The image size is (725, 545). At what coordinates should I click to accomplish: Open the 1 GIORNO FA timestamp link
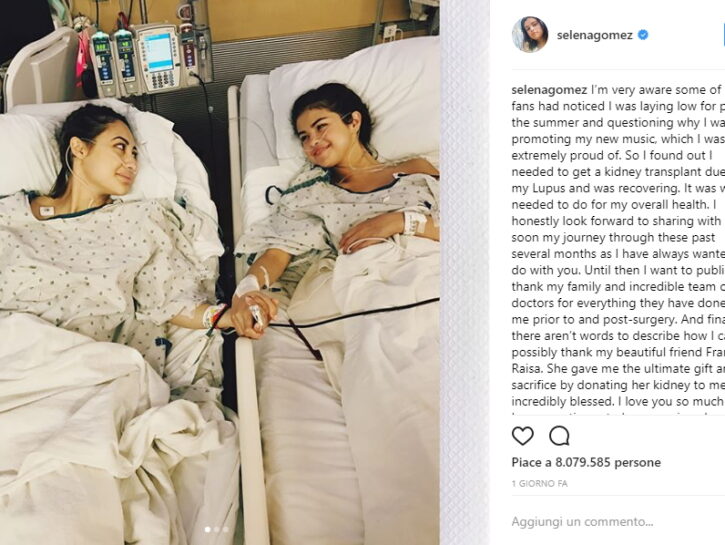[x=539, y=484]
